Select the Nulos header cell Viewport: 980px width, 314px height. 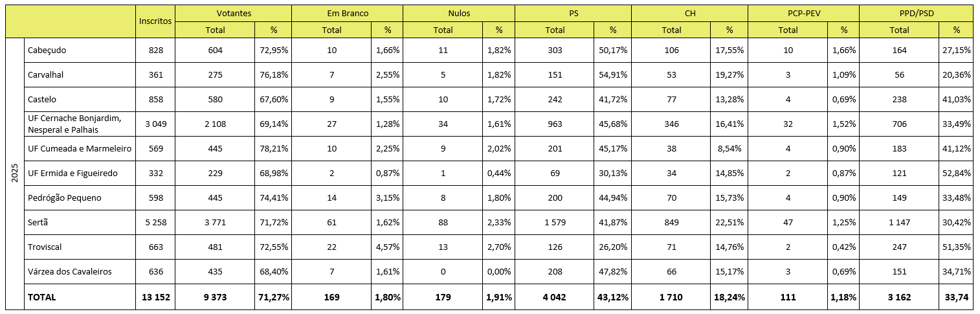coord(458,13)
